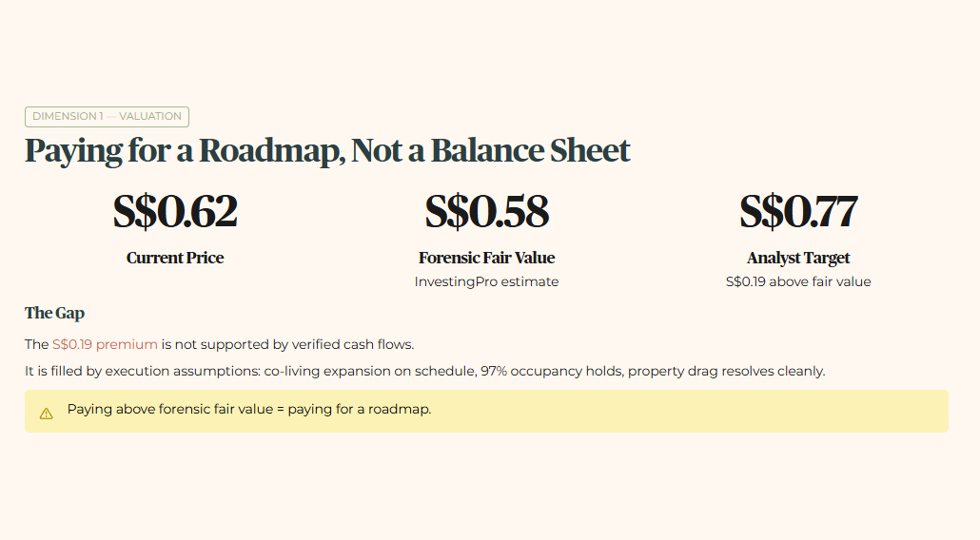Click the S$0.19 above fair value caption
The height and width of the screenshot is (540, 980).
[798, 281]
